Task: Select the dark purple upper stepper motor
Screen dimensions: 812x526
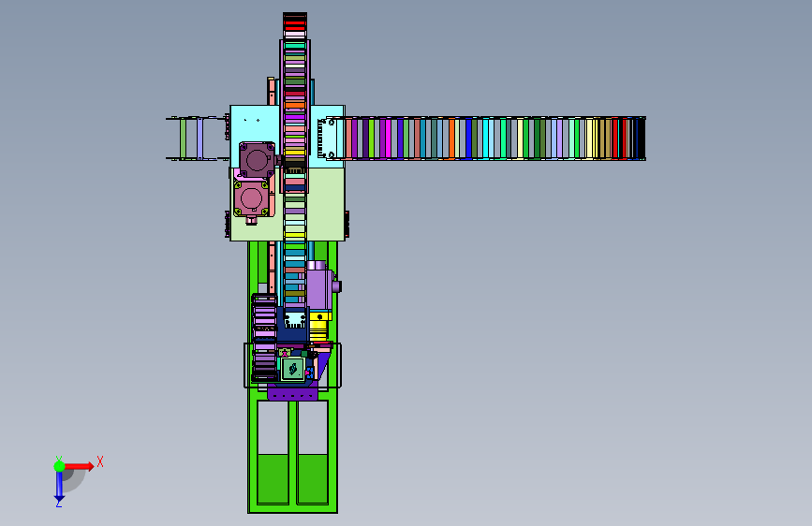Action: (x=257, y=159)
